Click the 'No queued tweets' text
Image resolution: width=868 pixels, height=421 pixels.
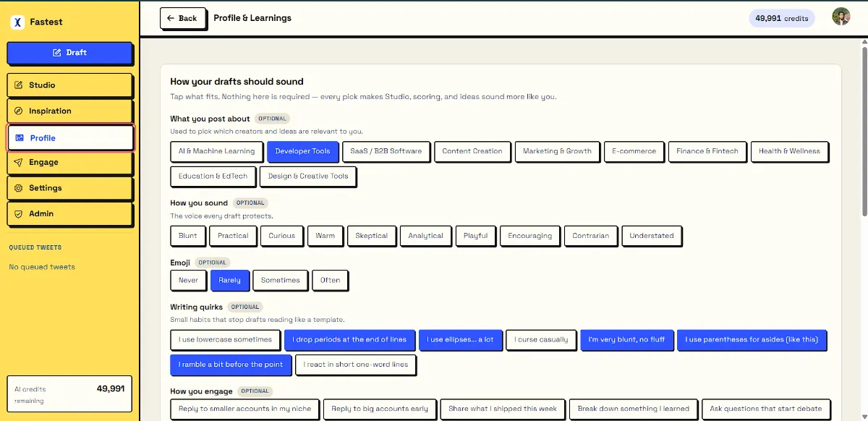pos(42,267)
